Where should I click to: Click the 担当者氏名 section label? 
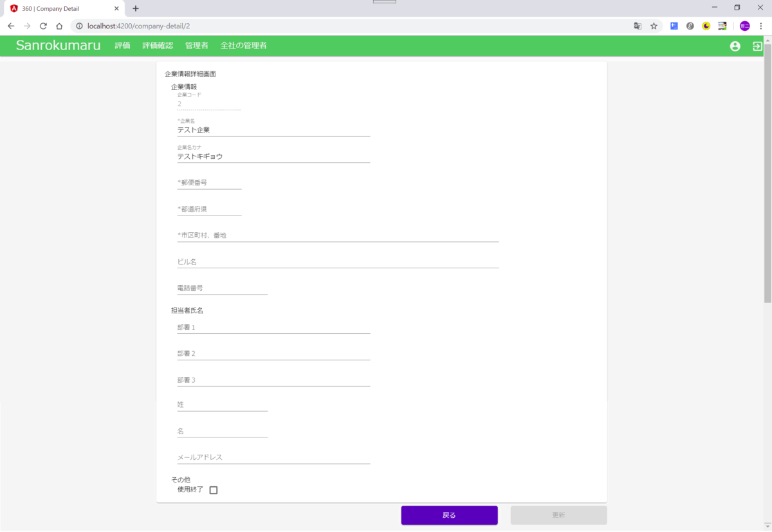[x=187, y=311]
